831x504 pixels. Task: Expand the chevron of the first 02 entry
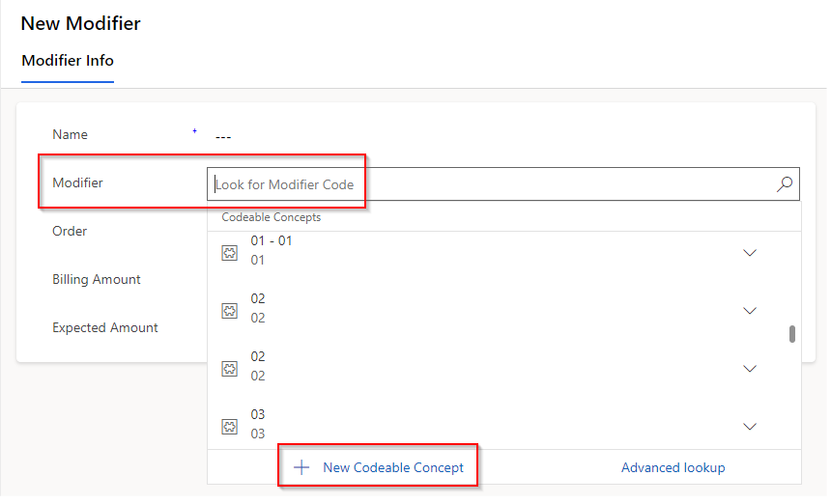click(749, 311)
